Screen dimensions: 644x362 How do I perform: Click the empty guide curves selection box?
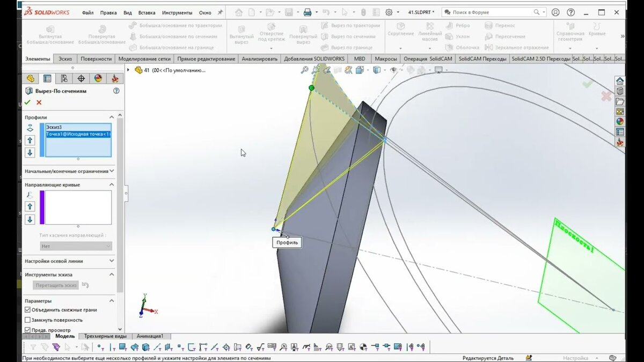pos(78,207)
